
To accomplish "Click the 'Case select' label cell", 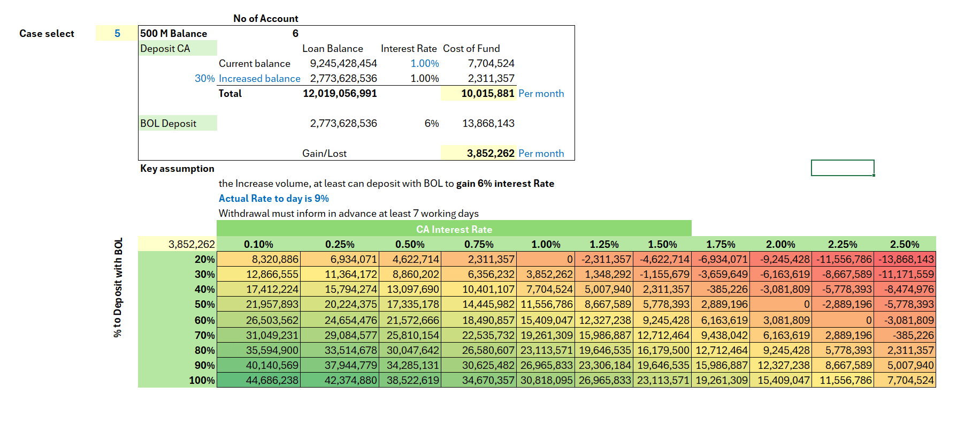I will click(47, 33).
